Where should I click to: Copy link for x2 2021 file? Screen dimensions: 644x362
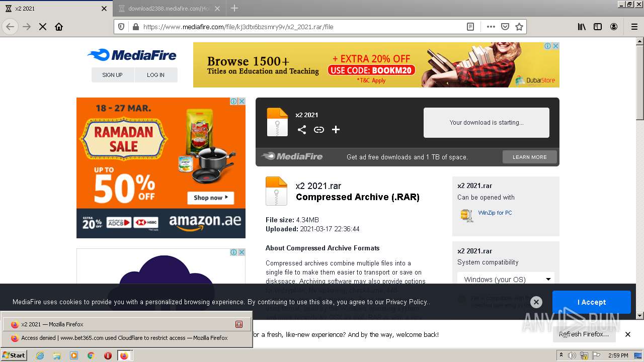[319, 130]
